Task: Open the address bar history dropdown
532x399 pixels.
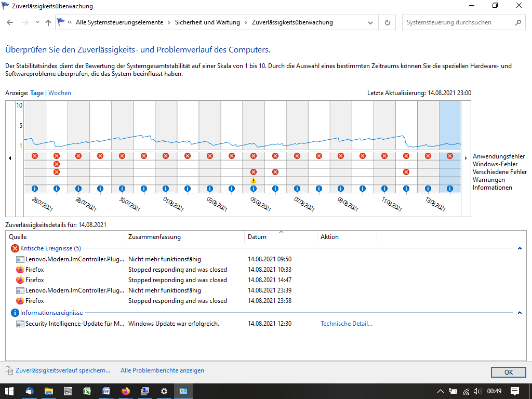Action: [370, 23]
